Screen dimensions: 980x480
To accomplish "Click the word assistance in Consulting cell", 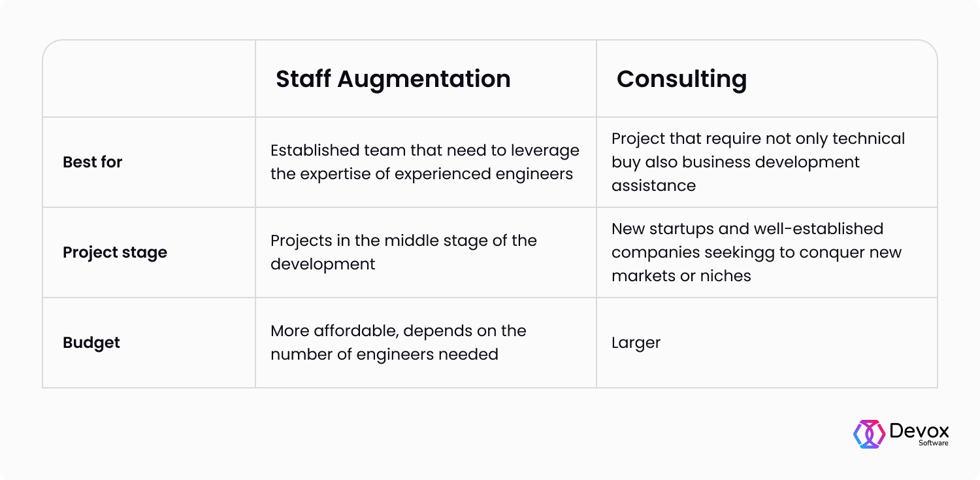I will click(x=653, y=186).
